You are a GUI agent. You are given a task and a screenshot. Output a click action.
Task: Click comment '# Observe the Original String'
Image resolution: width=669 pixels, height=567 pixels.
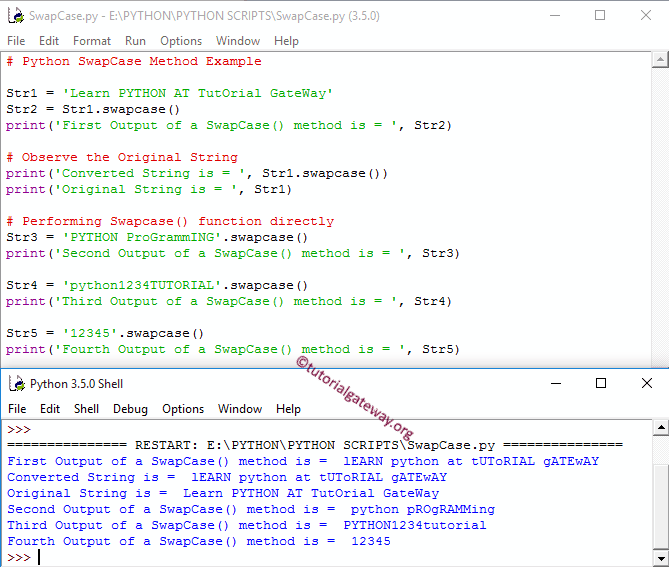(122, 157)
